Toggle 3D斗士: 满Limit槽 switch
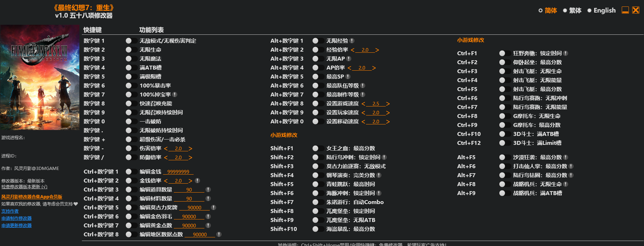644x246 pixels. click(x=505, y=143)
